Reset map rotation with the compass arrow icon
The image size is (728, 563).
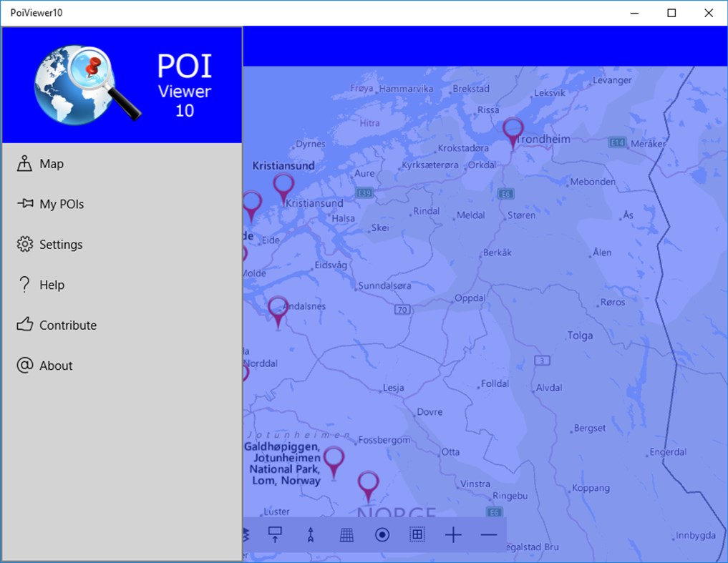click(x=311, y=534)
